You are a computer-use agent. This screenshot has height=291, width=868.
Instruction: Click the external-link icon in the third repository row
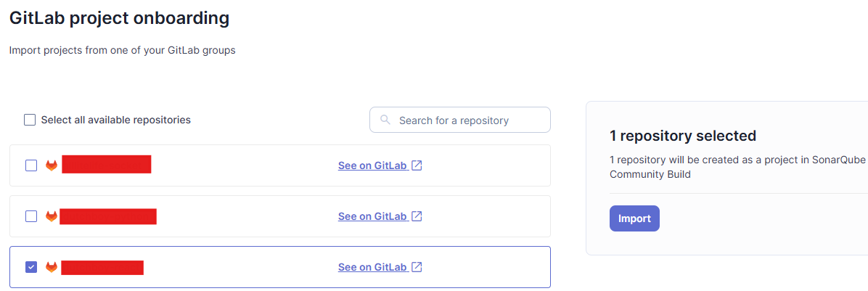click(x=417, y=266)
